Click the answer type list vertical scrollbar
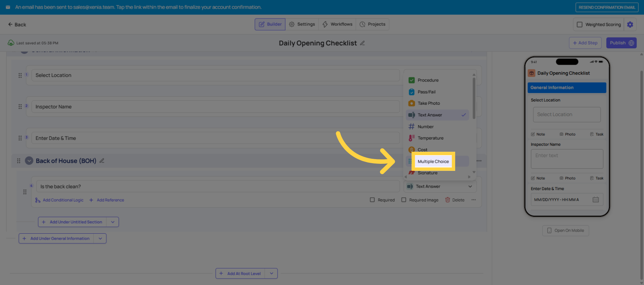 coord(474,98)
